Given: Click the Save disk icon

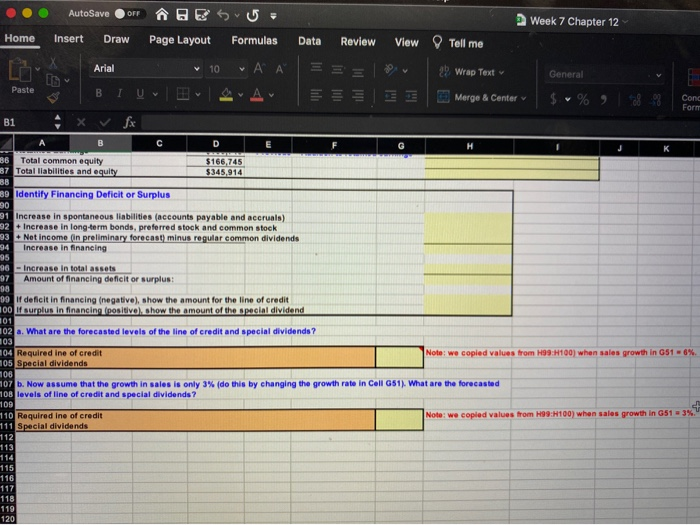Looking at the screenshot, I should pyautogui.click(x=182, y=15).
